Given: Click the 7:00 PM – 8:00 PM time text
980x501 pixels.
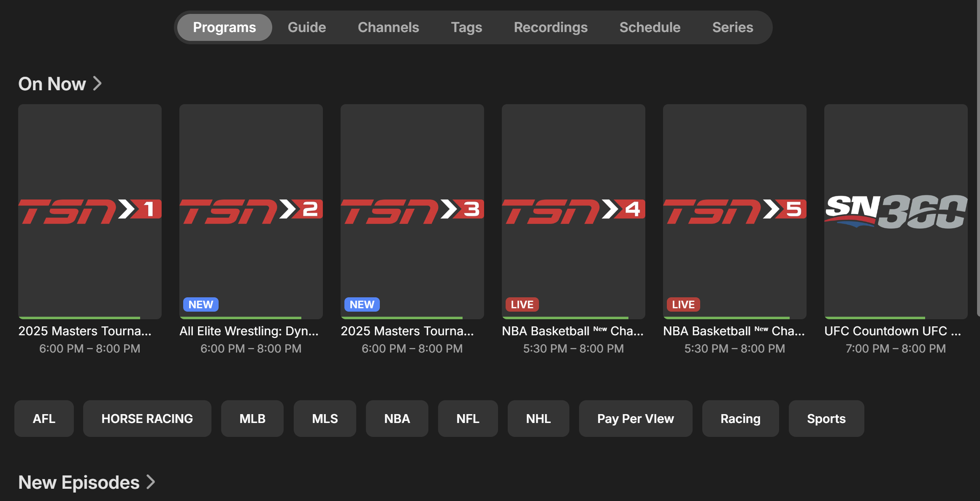Looking at the screenshot, I should point(896,349).
